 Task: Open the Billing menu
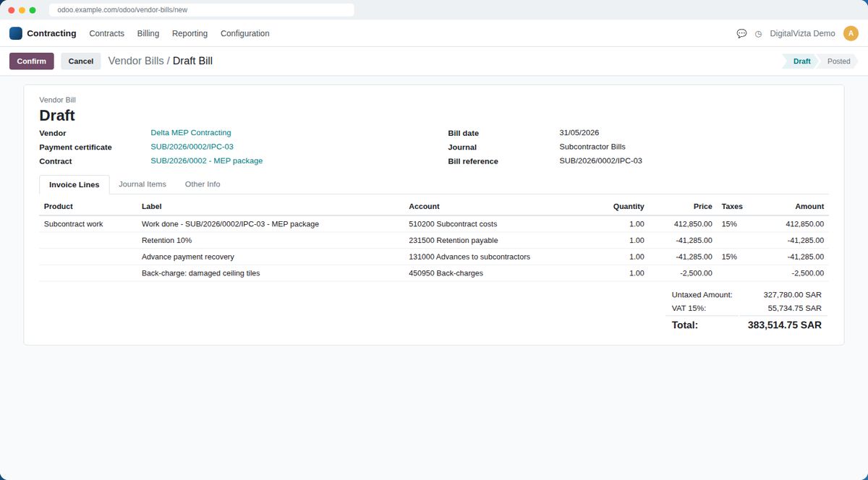coord(148,33)
